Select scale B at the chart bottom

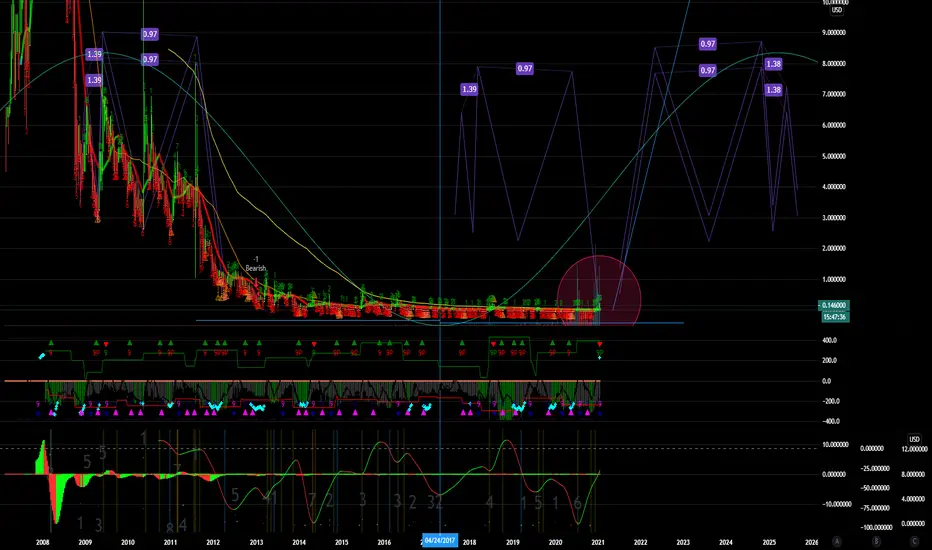tap(876, 541)
